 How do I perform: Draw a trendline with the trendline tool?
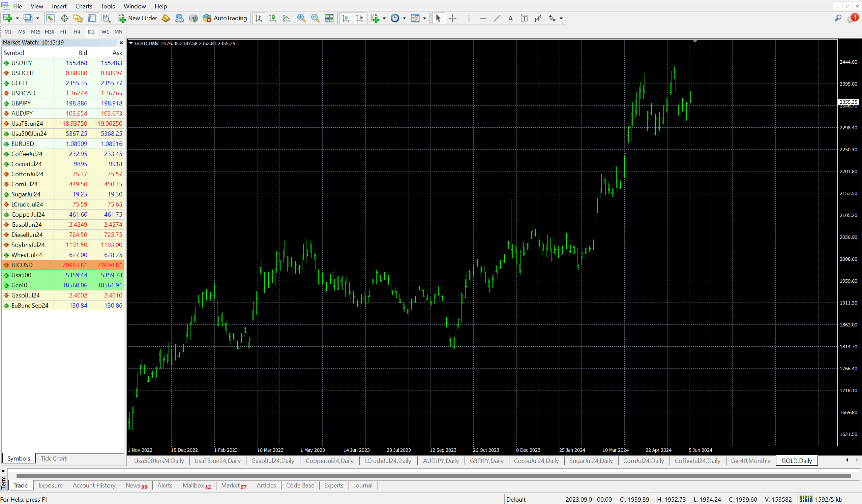(497, 18)
